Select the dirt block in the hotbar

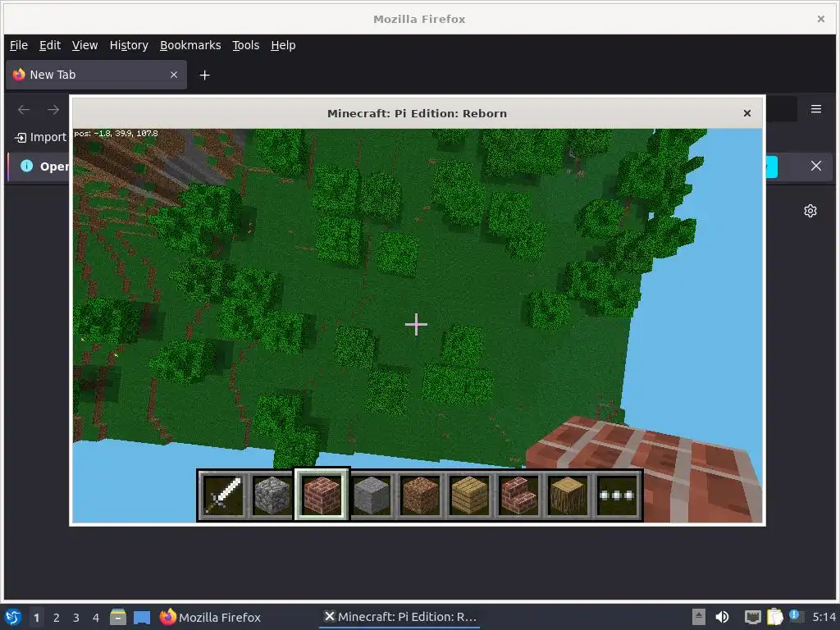click(420, 495)
